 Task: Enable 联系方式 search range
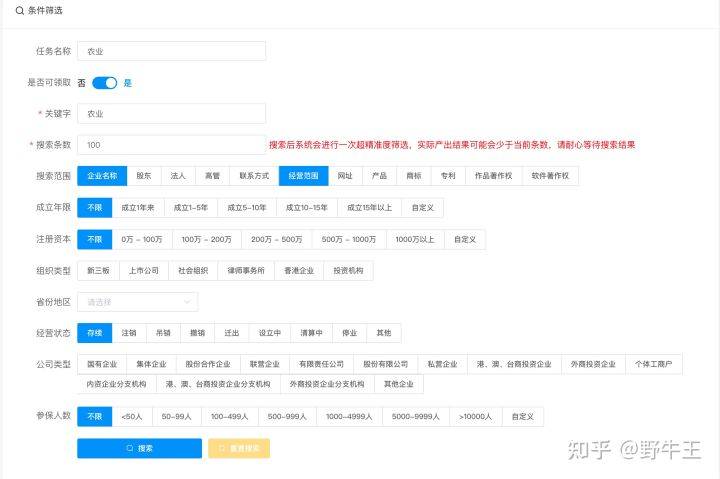click(254, 176)
